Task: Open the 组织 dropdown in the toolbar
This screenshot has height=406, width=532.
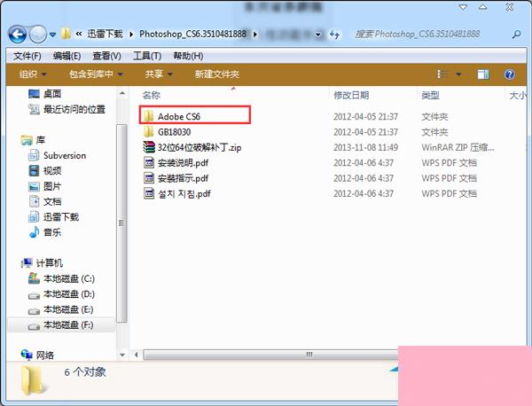Action: coord(33,74)
